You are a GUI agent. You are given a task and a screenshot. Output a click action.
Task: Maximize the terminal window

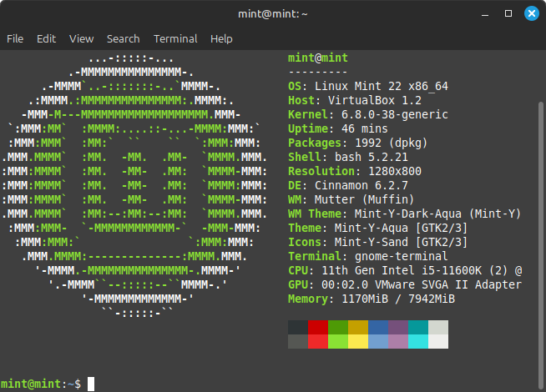[508, 14]
